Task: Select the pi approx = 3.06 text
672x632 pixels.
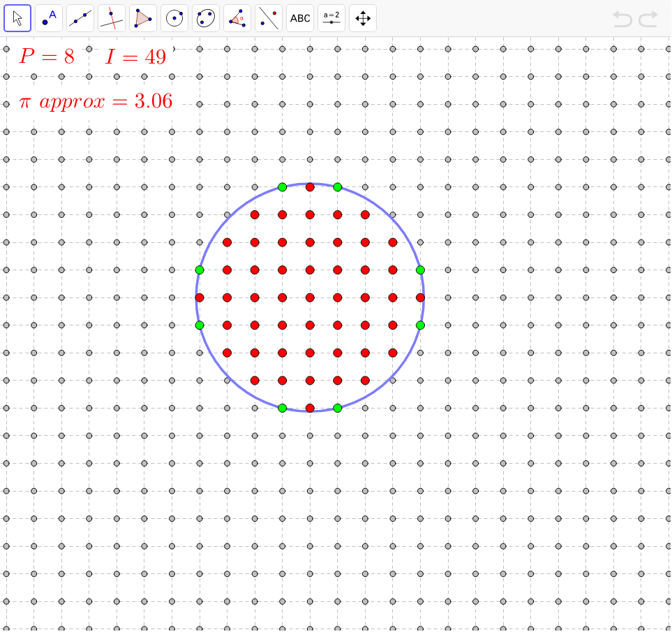Action: 96,101
